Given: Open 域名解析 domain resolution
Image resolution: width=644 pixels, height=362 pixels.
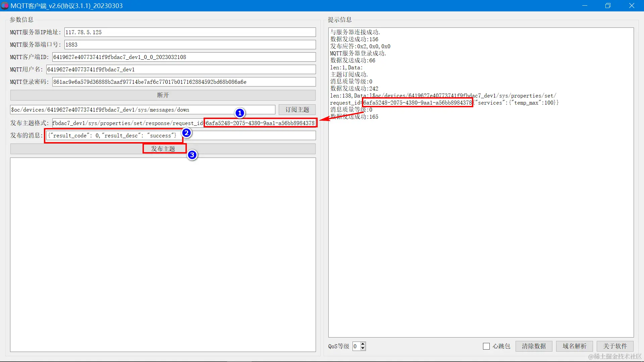Looking at the screenshot, I should 574,346.
